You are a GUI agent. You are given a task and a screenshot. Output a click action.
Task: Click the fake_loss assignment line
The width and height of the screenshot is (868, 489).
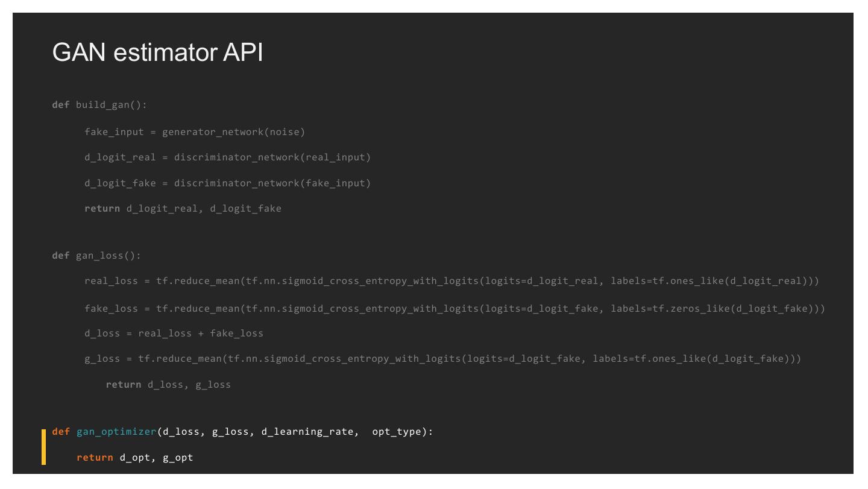pyautogui.click(x=454, y=309)
